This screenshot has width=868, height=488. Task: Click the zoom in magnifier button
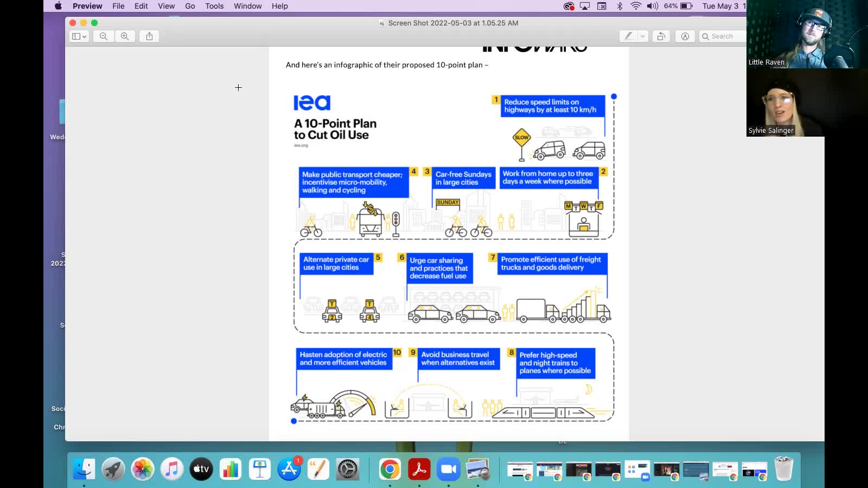point(125,36)
